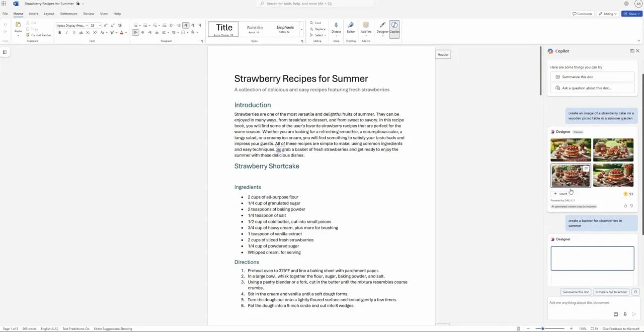
Task: Toggle bold formatting
Action: (59, 33)
